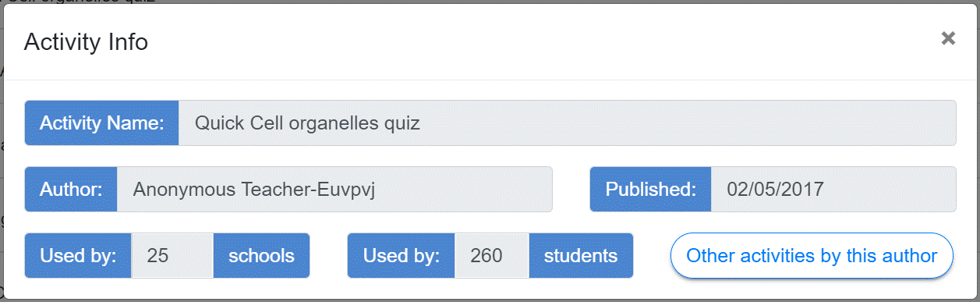The image size is (980, 302).
Task: Click the students count value 260
Action: click(x=492, y=255)
